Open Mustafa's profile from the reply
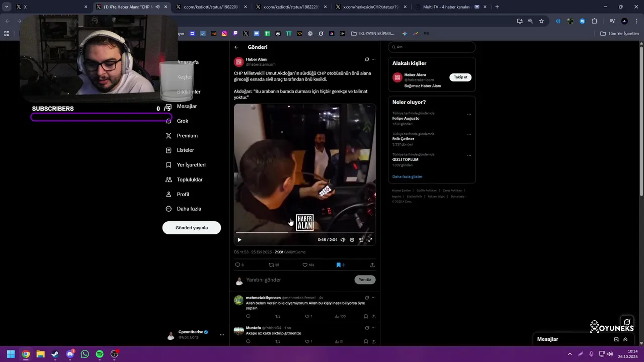The width and height of the screenshot is (644, 362). (253, 328)
